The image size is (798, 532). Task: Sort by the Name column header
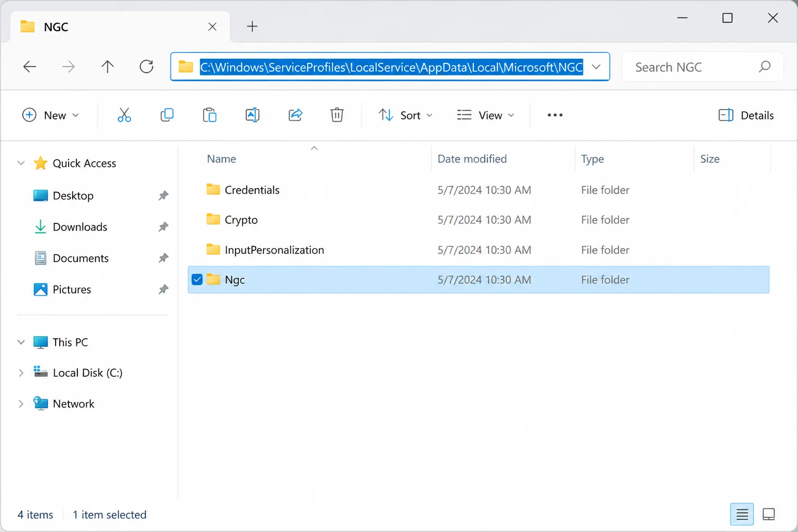click(221, 158)
